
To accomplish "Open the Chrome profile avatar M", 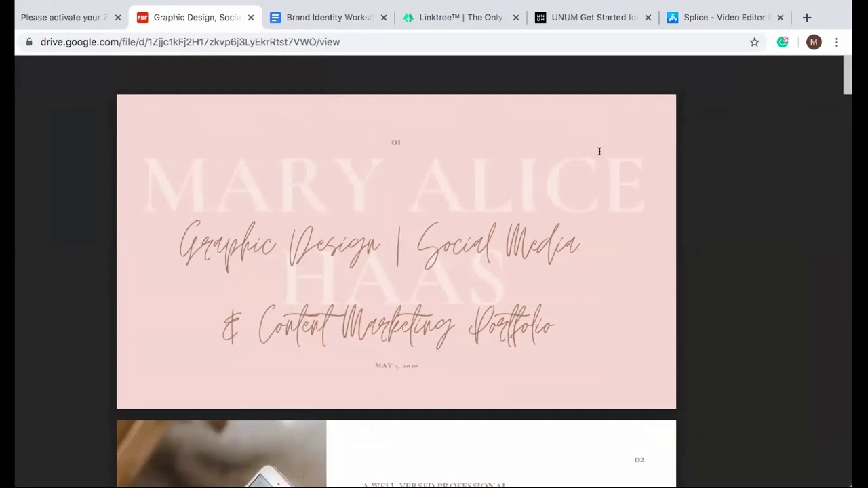I will coord(814,42).
